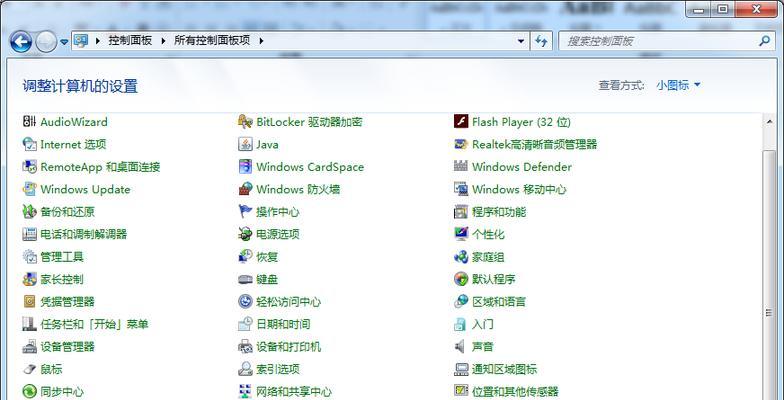Expand the arrow after 所有控制面板项 breadcrumb
This screenshot has width=784, height=400.
(x=260, y=41)
